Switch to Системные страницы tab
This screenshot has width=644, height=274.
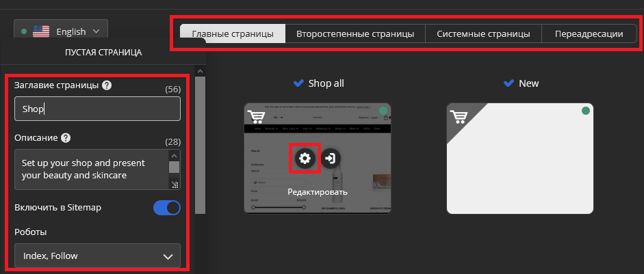click(x=483, y=33)
